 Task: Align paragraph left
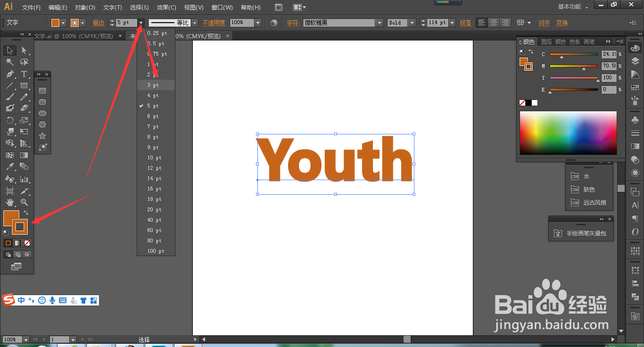(481, 23)
